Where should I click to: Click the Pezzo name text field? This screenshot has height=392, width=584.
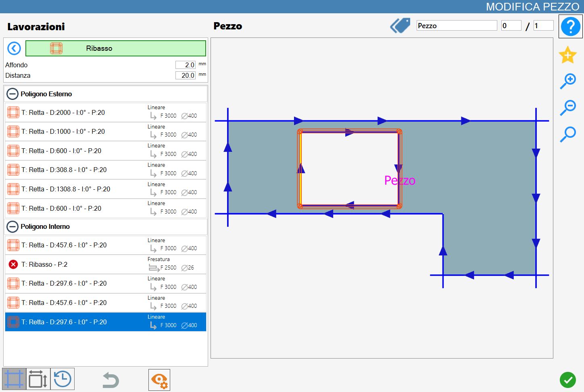point(457,26)
